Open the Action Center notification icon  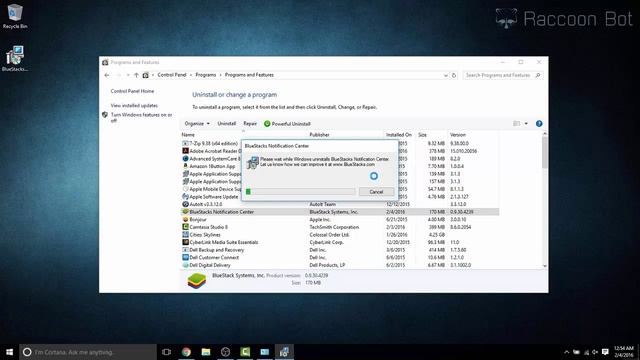point(605,352)
